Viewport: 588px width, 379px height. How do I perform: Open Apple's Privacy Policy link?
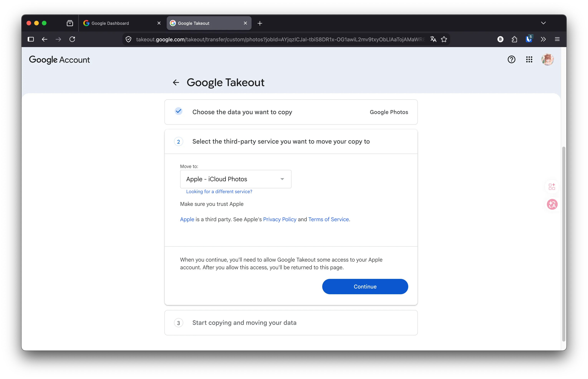(x=280, y=219)
